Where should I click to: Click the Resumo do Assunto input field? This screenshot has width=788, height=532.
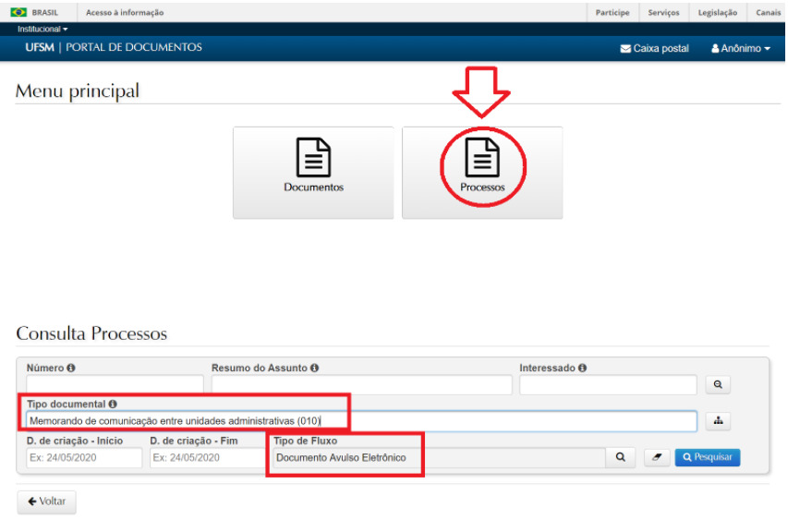pyautogui.click(x=361, y=384)
